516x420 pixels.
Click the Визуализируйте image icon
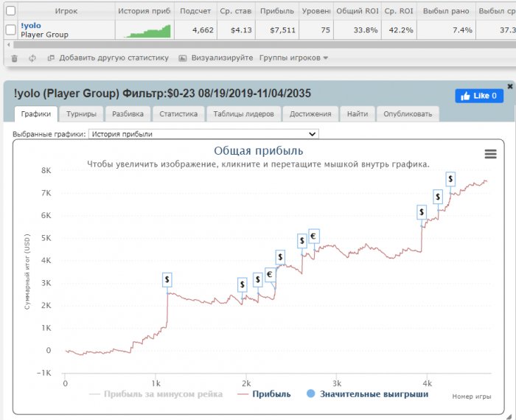pyautogui.click(x=183, y=58)
